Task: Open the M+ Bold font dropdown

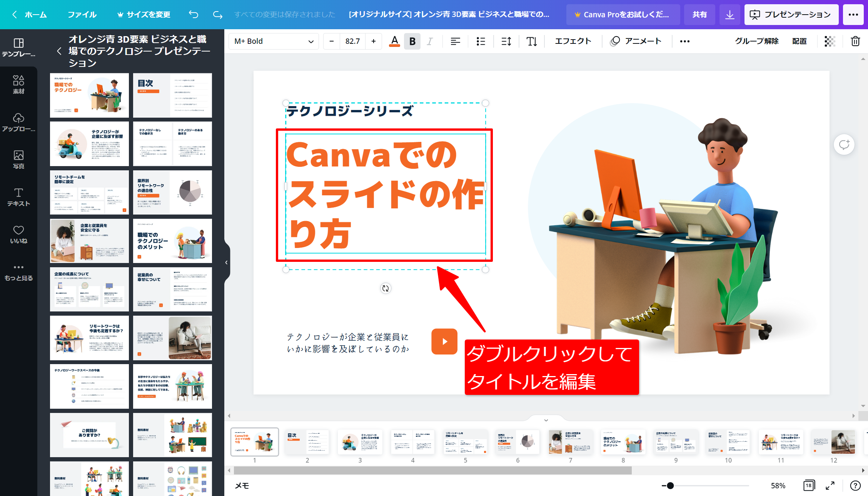Action: pyautogui.click(x=274, y=41)
